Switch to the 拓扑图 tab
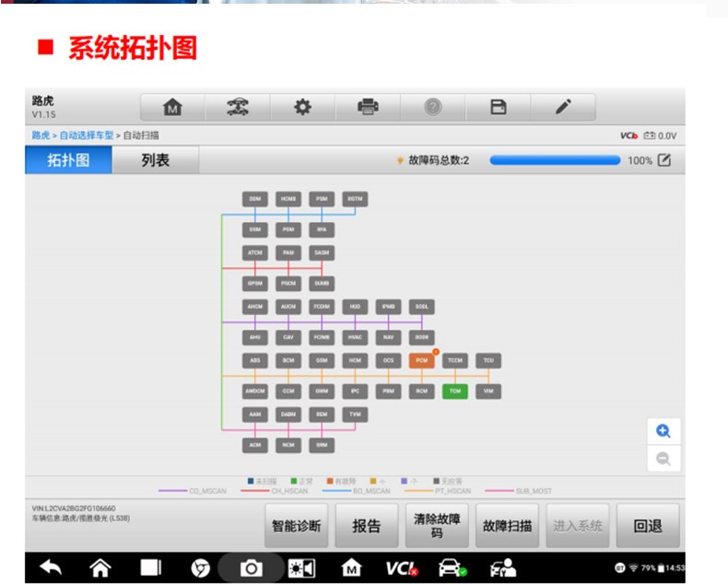The image size is (728, 584). (68, 160)
